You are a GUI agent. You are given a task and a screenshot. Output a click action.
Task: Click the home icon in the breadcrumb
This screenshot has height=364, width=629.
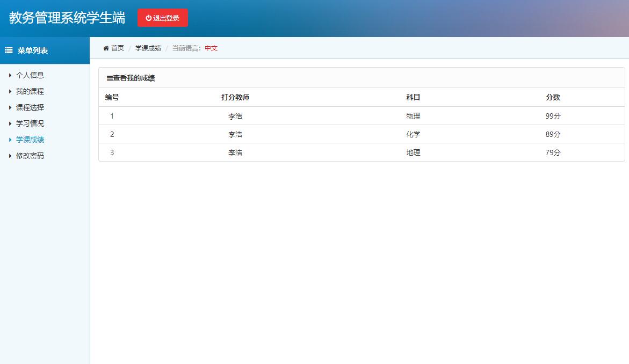click(106, 48)
